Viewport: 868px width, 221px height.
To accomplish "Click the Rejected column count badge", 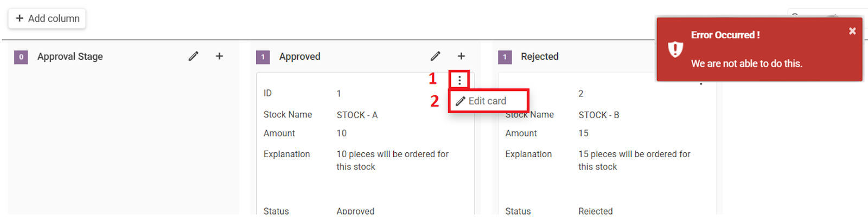I will tap(505, 57).
